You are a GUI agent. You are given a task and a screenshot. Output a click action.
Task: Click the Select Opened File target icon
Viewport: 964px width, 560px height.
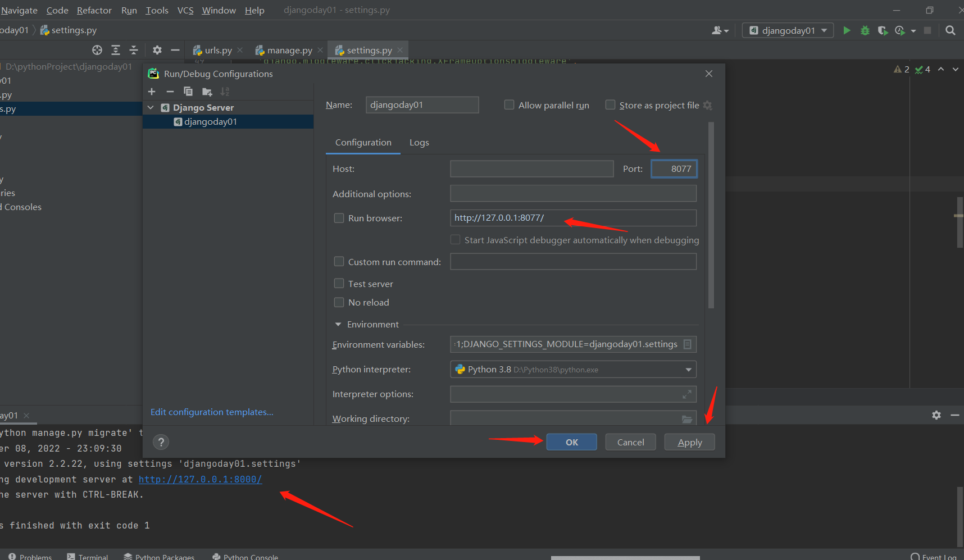coord(97,50)
